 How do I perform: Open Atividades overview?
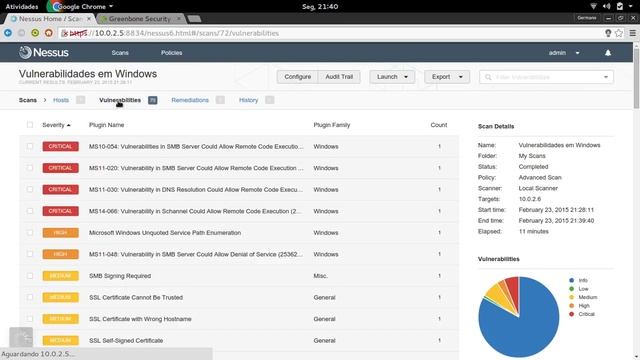pos(22,7)
